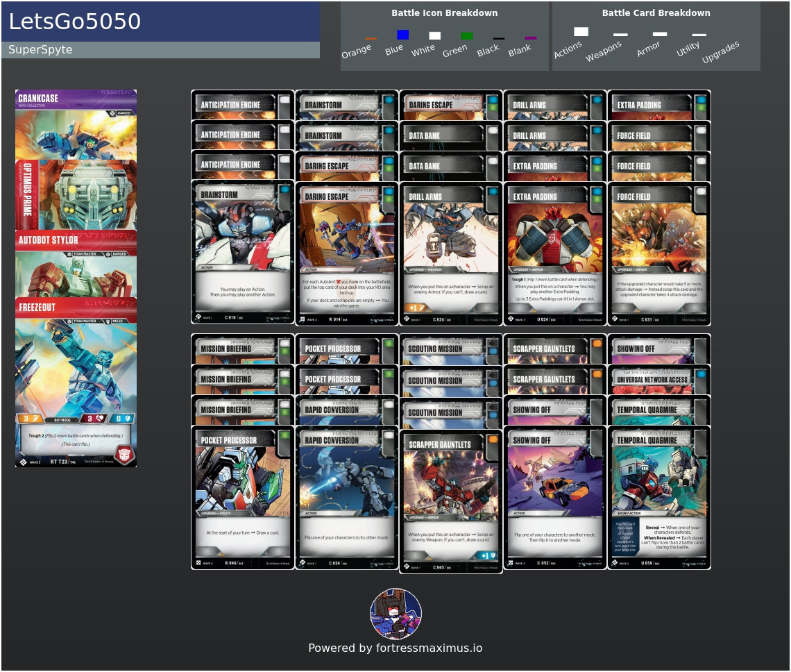Click the White bar in Battle Icon Breakdown

point(434,36)
